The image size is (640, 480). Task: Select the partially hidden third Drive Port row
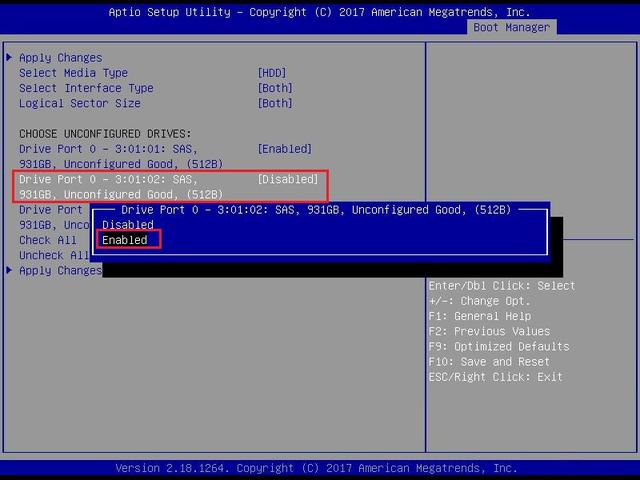(52, 210)
